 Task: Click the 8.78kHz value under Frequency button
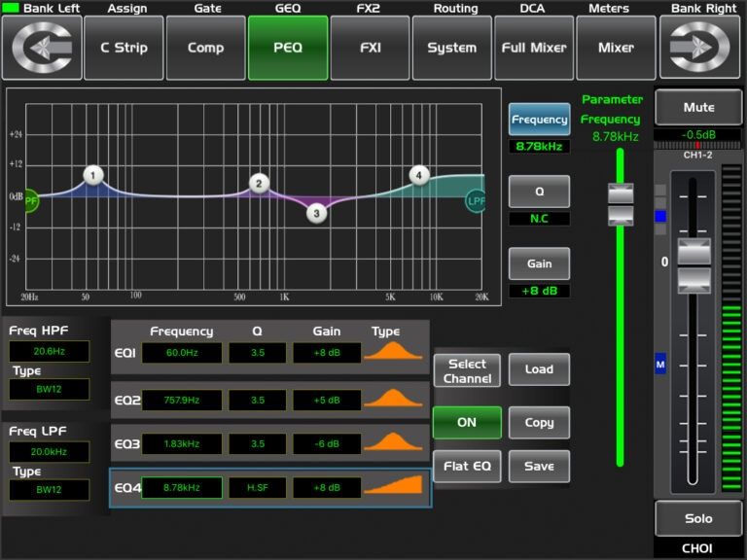[x=539, y=146]
